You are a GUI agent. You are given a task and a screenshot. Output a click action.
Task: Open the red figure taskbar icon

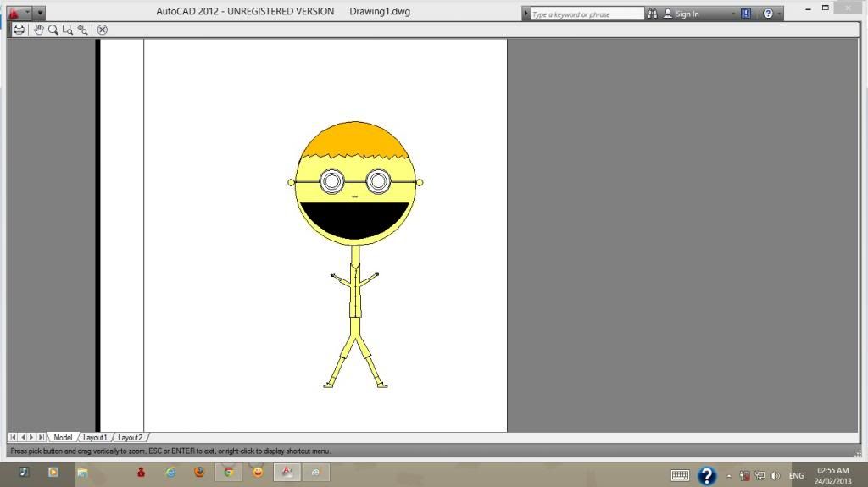point(142,472)
